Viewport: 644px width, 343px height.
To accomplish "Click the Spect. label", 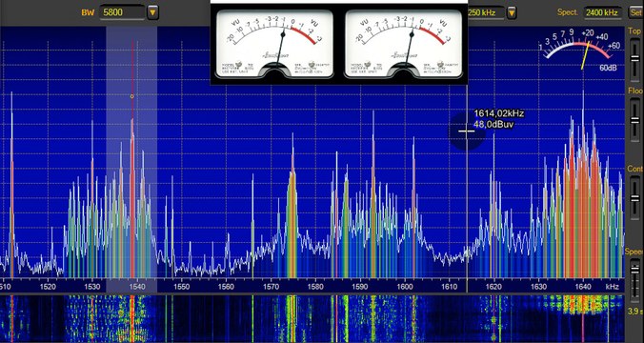I will click(x=568, y=12).
